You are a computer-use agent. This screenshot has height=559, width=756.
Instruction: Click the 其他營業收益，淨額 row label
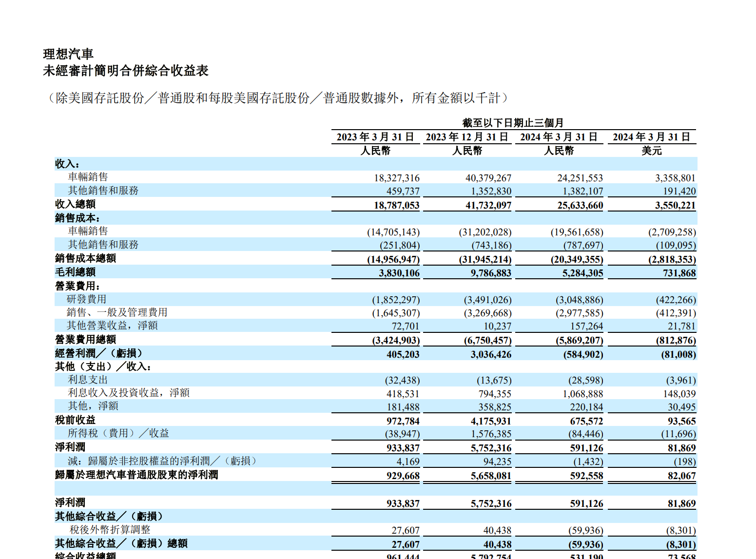pyautogui.click(x=112, y=325)
